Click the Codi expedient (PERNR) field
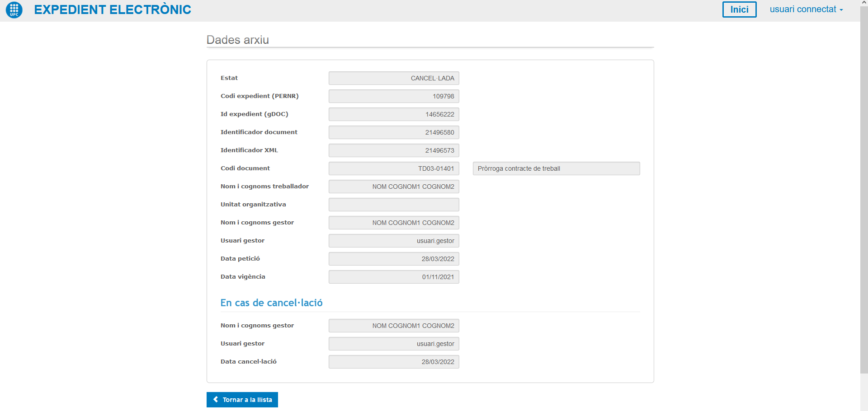 pyautogui.click(x=394, y=96)
